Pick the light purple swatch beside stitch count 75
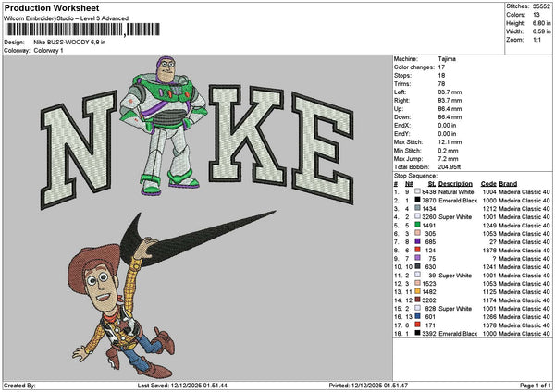555x392 pixels. pos(417,258)
